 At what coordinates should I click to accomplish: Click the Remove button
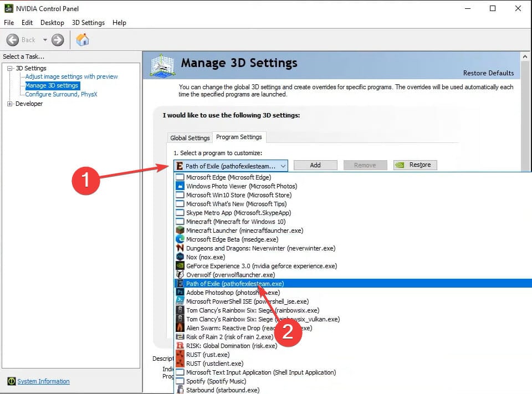pos(365,165)
